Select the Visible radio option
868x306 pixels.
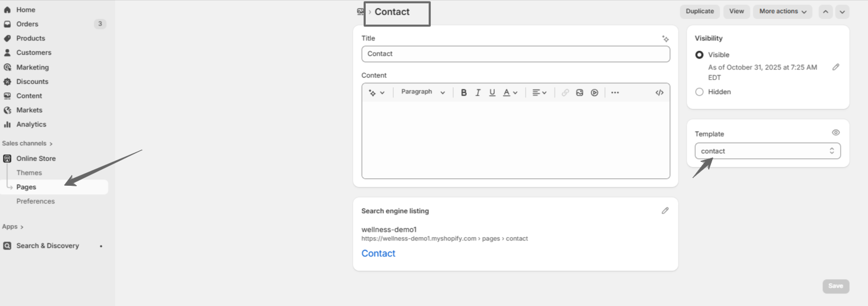pyautogui.click(x=699, y=55)
